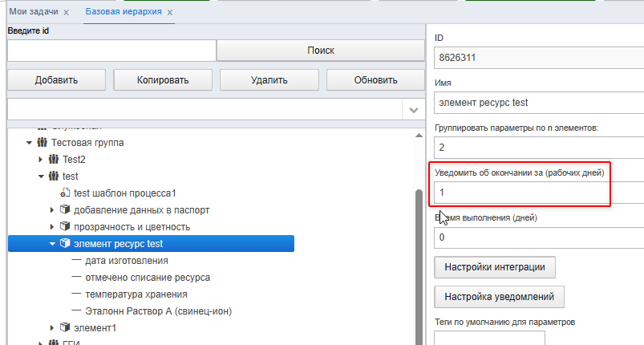Click the group icon beside Тестовая группа

pos(42,143)
